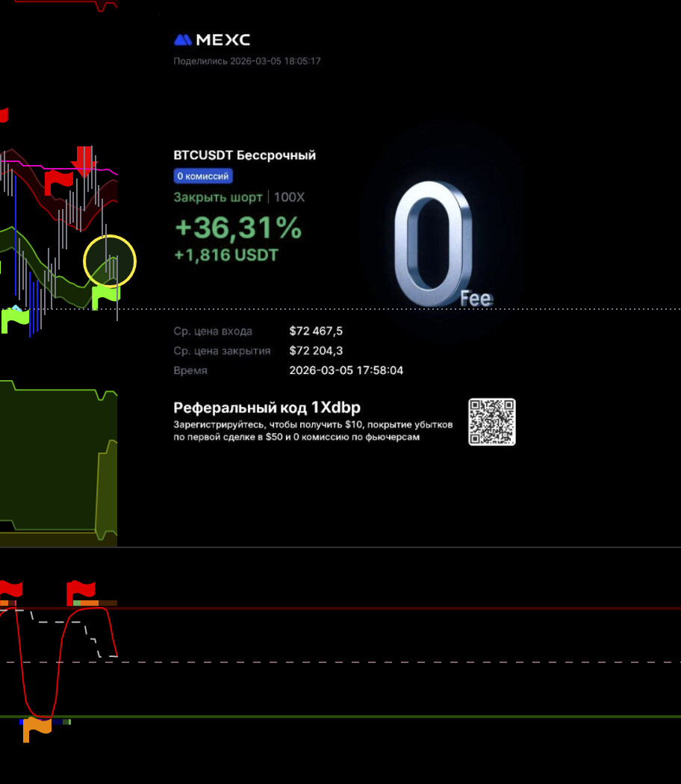Click the orange flag under the oscillator dip
Screen dimensions: 681x784
[37, 728]
